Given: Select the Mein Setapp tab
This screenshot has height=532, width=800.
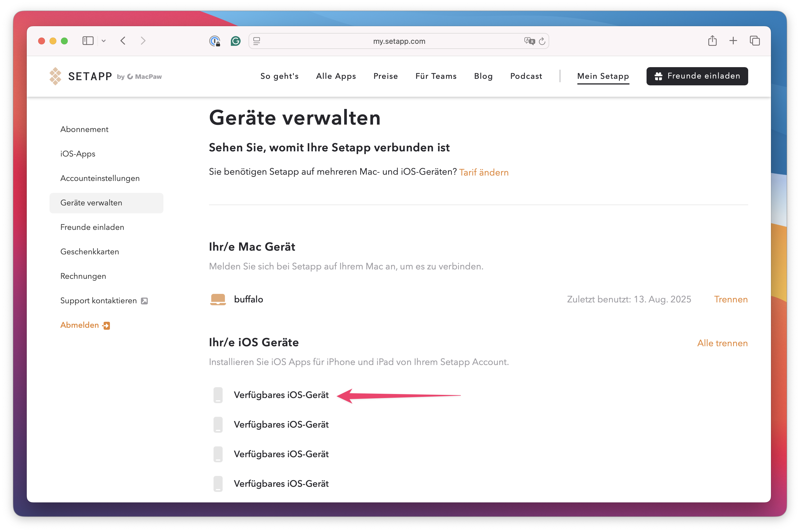Looking at the screenshot, I should tap(603, 76).
